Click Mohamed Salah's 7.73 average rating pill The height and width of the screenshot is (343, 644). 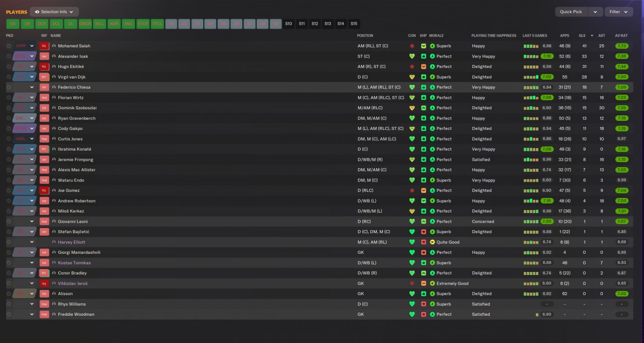click(621, 46)
